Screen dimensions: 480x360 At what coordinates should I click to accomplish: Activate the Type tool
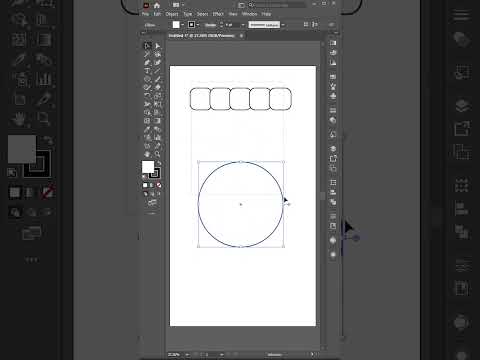[x=147, y=71]
